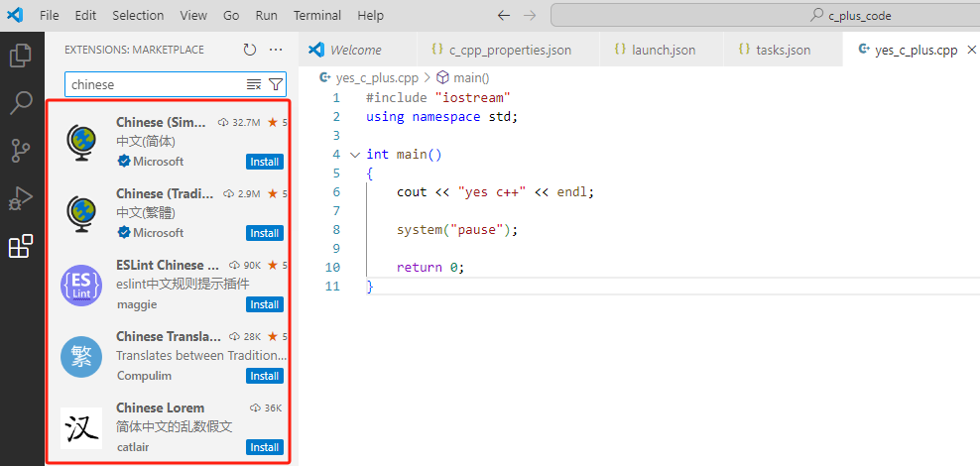Click the Compulim publisher name
The width and height of the screenshot is (980, 466).
click(x=144, y=376)
